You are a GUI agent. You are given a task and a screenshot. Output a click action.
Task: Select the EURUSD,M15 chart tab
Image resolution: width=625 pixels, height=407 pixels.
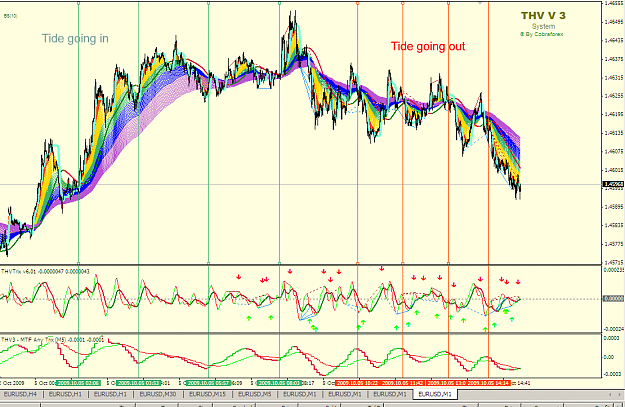point(207,394)
